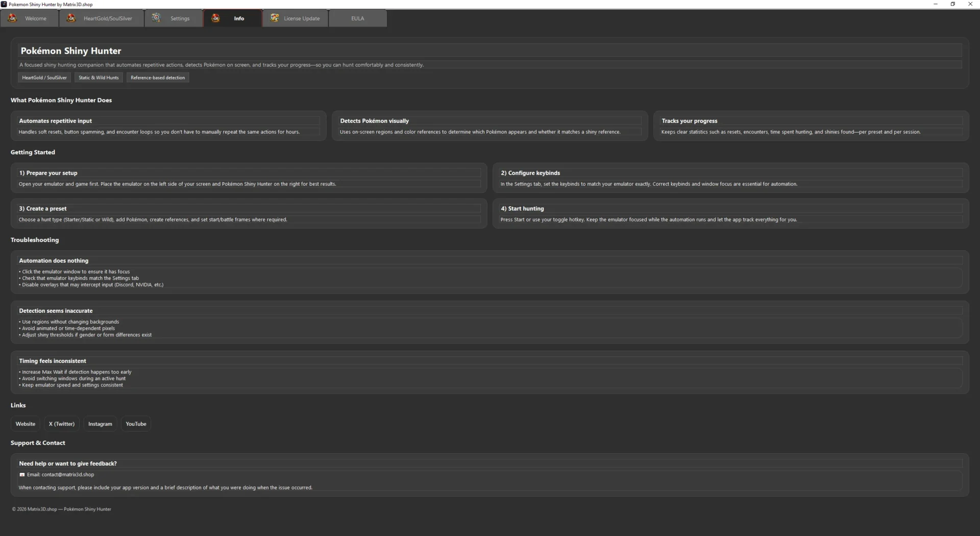This screenshot has width=980, height=536.
Task: Click the Static & Wild Hunts chip
Action: click(99, 78)
